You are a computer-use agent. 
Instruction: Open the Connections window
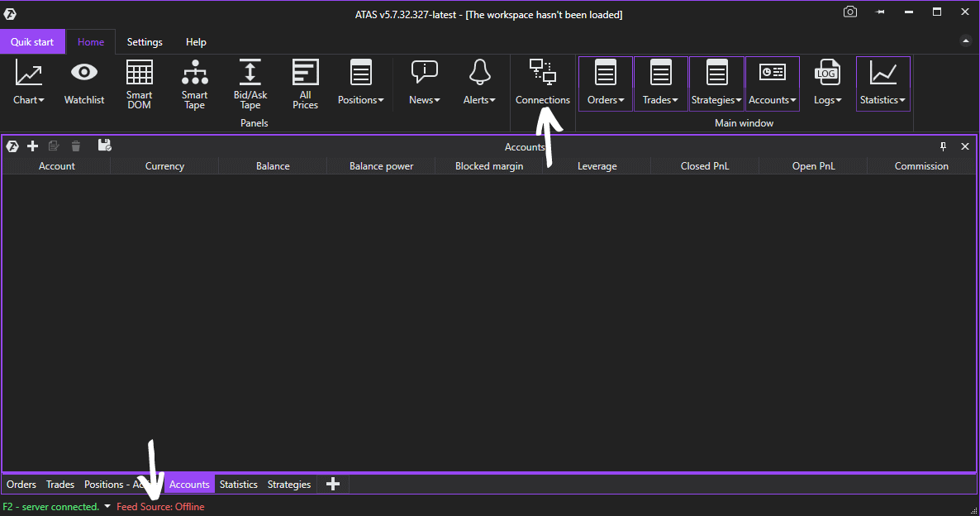tap(543, 83)
